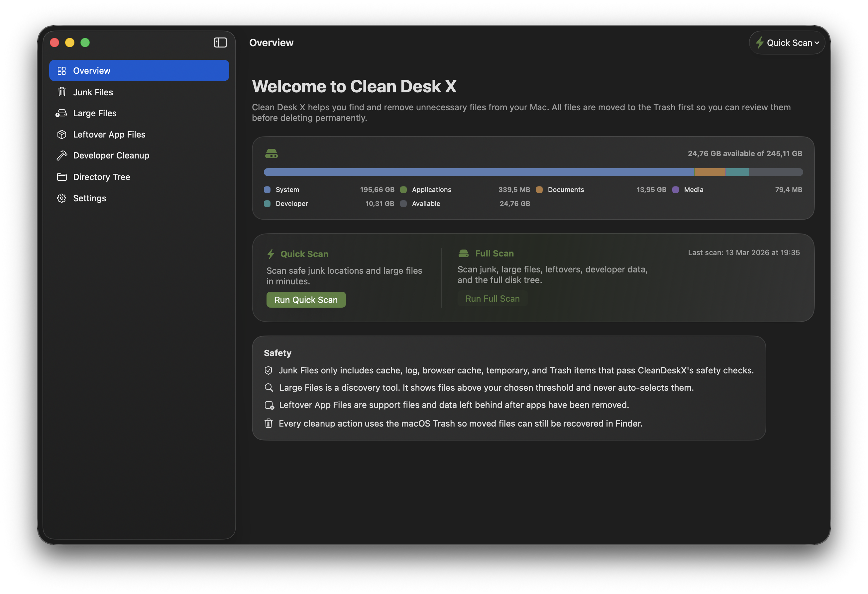
Task: Click the lightning bolt in the toolbar scan button
Action: [759, 43]
